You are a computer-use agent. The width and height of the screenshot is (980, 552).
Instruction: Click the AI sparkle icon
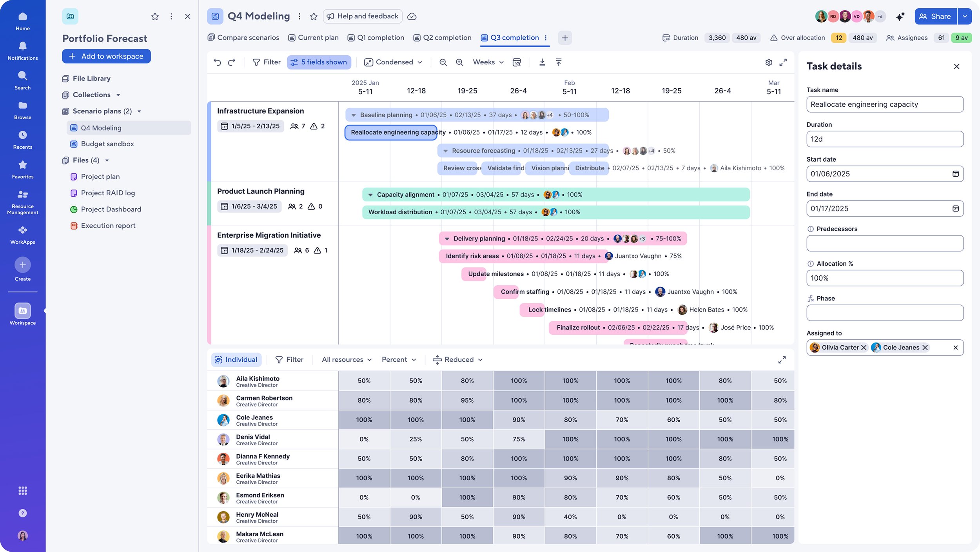click(900, 16)
